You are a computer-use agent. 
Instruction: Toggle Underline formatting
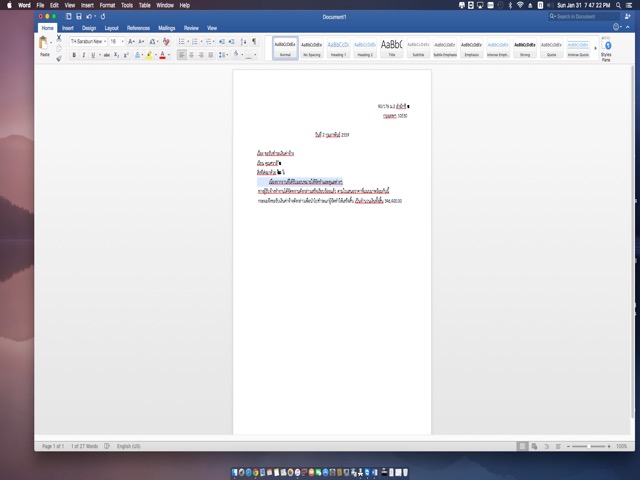[93, 55]
